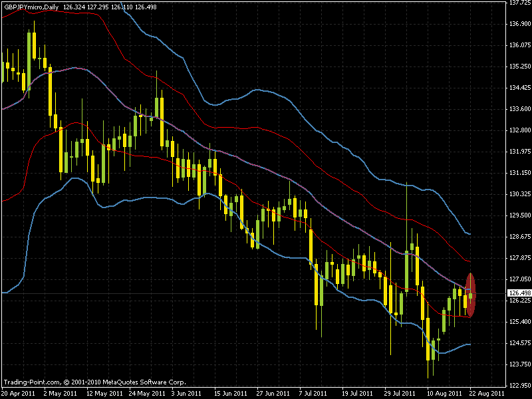Click the 24 May 2011 date label

[x=146, y=394]
